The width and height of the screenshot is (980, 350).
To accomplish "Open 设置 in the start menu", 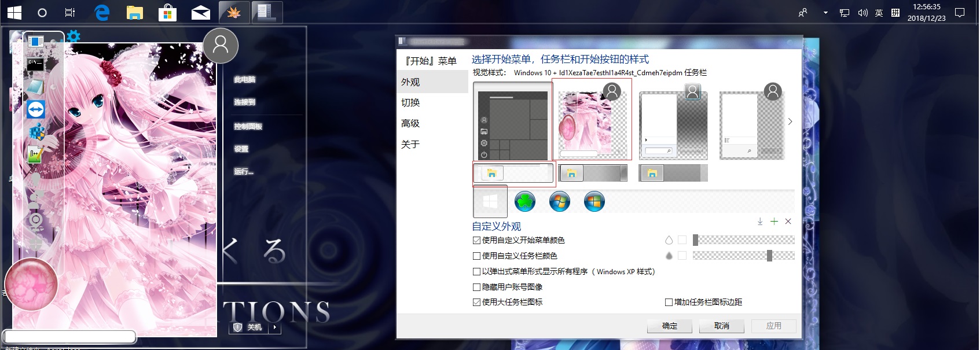I will (x=241, y=149).
